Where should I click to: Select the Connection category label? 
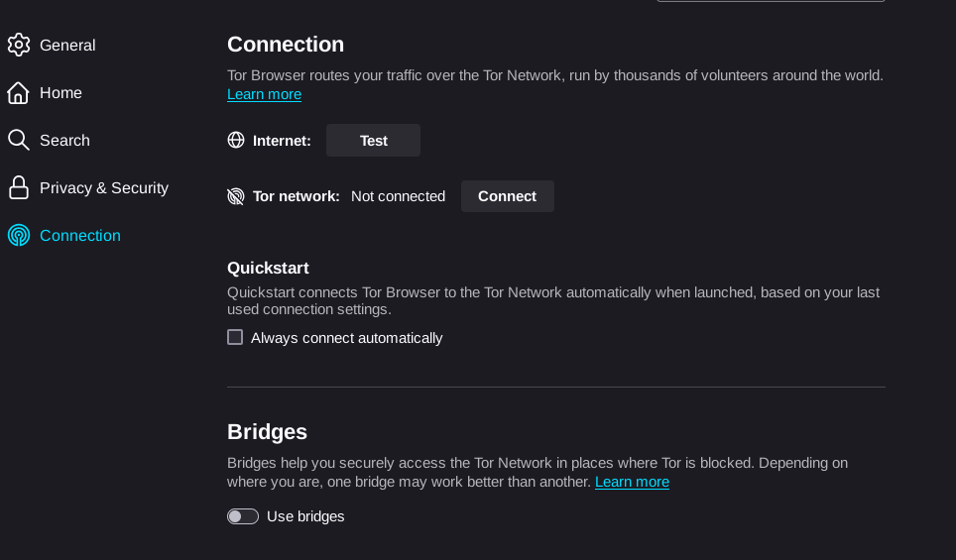point(80,236)
